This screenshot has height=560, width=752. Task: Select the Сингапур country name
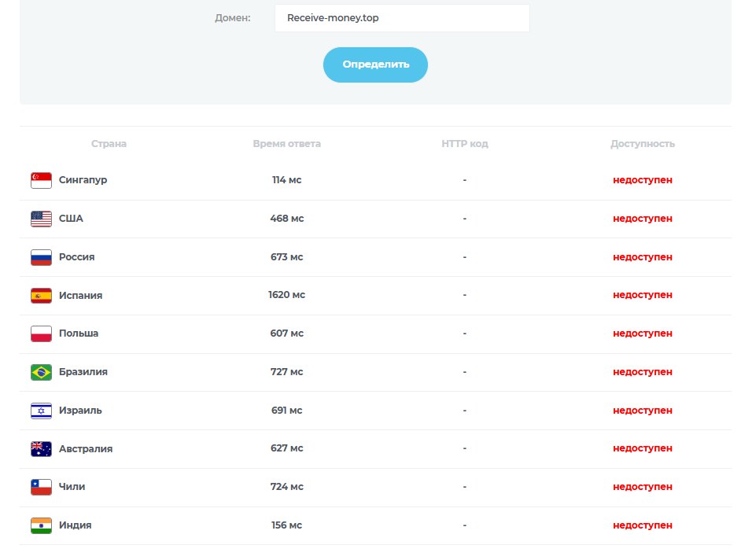click(83, 180)
